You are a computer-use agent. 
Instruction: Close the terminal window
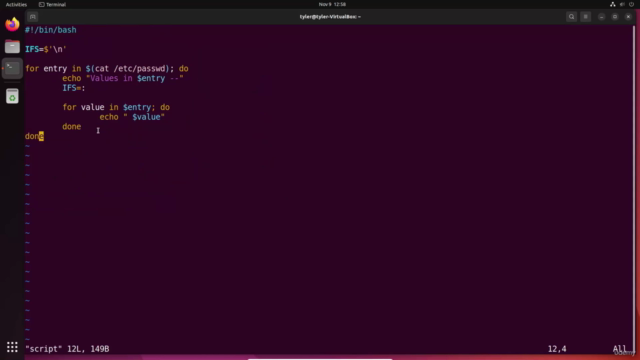(628, 17)
